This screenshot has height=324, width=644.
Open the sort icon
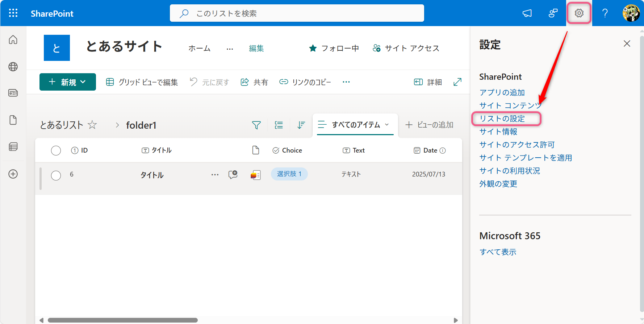click(x=301, y=125)
